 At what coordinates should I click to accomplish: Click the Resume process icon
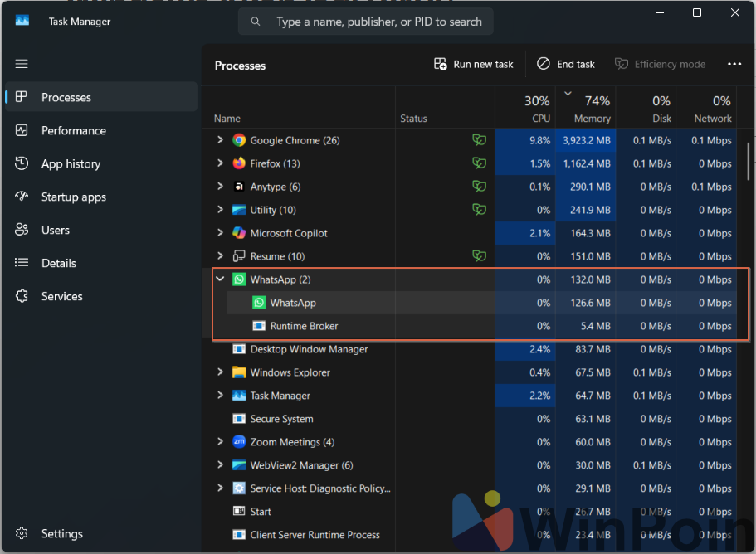pyautogui.click(x=239, y=256)
